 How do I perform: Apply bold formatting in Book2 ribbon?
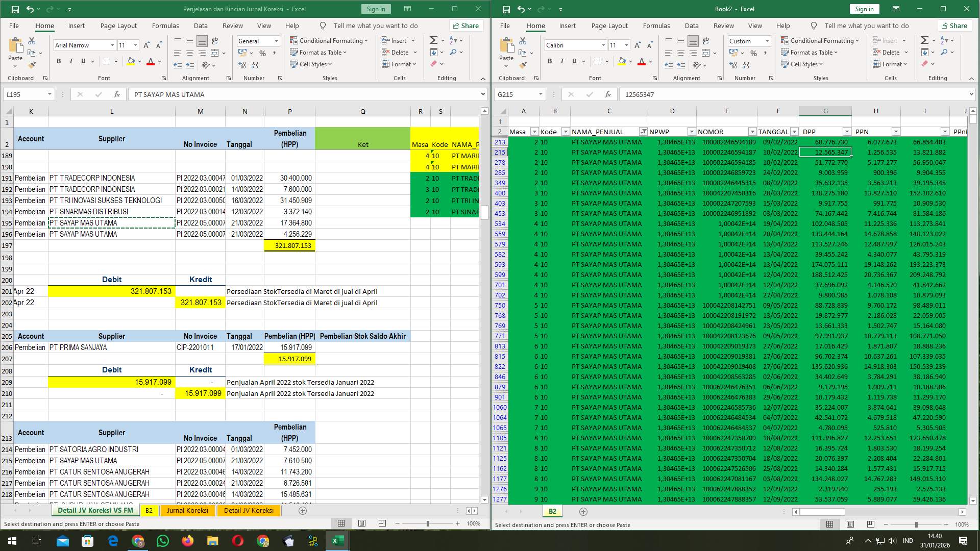coord(550,61)
